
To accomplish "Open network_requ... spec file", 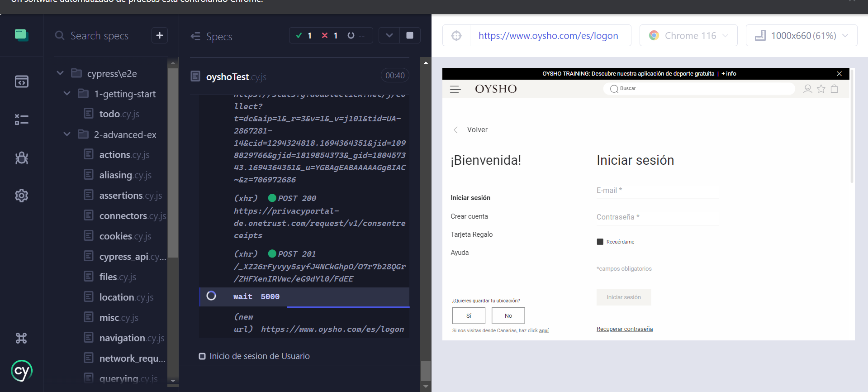I will pyautogui.click(x=132, y=358).
